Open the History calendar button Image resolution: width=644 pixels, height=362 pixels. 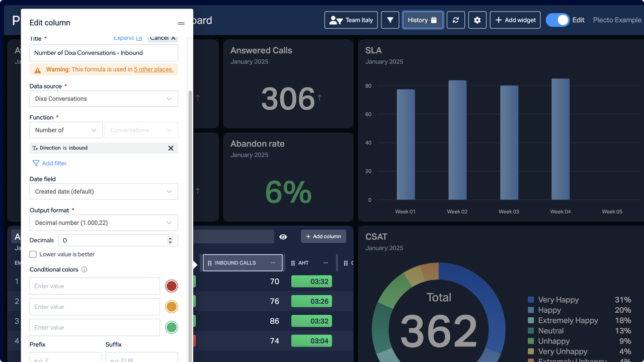(x=423, y=20)
